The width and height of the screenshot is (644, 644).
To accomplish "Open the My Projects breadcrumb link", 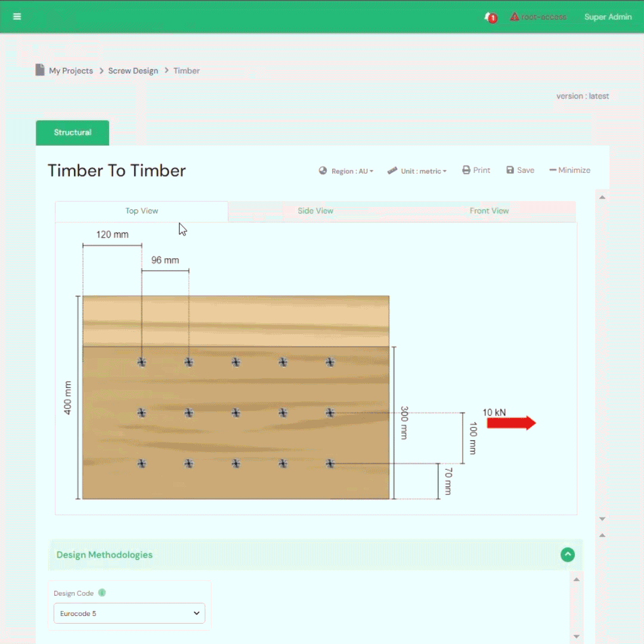I will coord(71,71).
